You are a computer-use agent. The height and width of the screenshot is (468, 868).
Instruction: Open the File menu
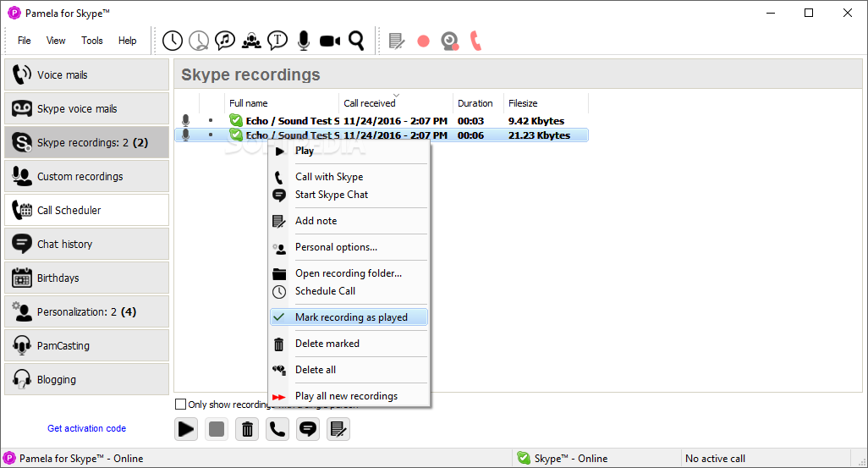click(x=24, y=41)
